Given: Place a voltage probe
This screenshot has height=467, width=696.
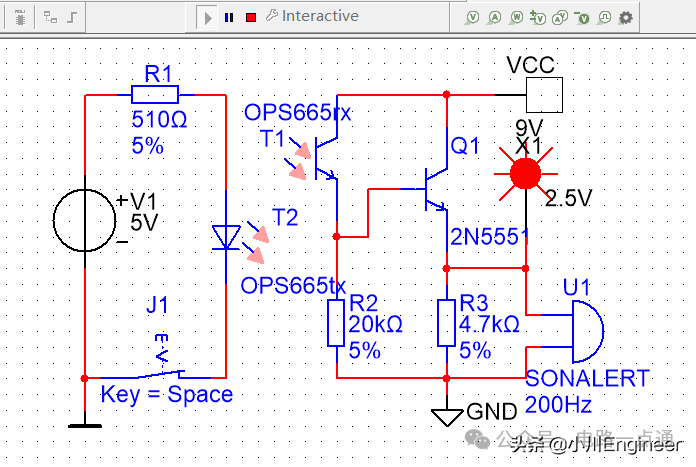Looking at the screenshot, I should (472, 18).
